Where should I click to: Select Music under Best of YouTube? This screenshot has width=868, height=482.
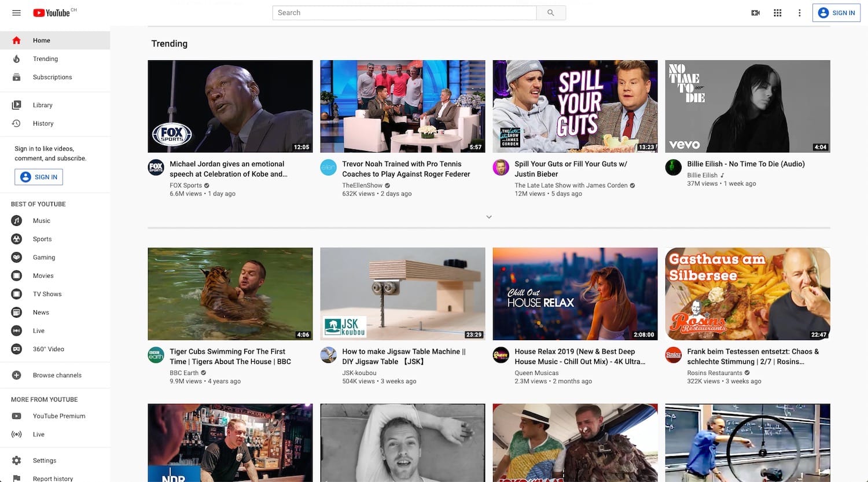[x=41, y=220]
